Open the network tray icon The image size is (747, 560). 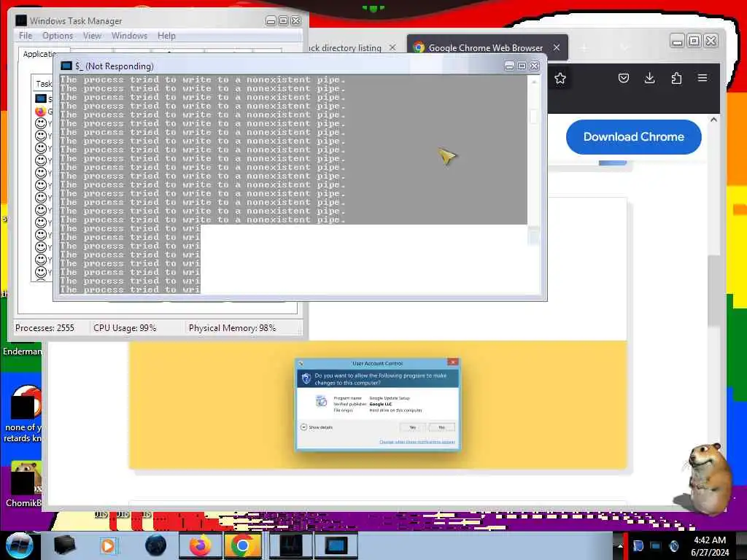coord(656,545)
